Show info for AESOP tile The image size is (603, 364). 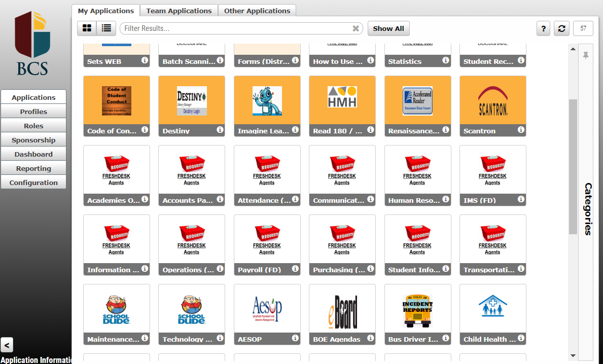(295, 338)
